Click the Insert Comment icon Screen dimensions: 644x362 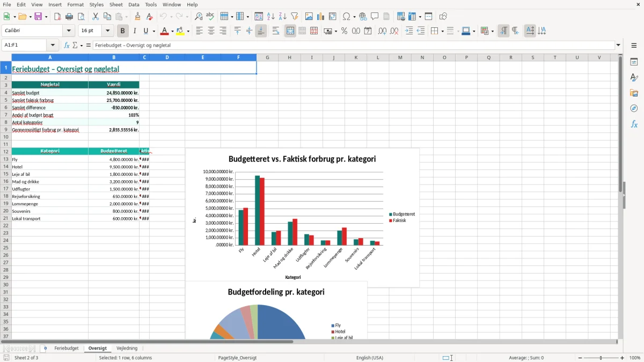tap(375, 17)
